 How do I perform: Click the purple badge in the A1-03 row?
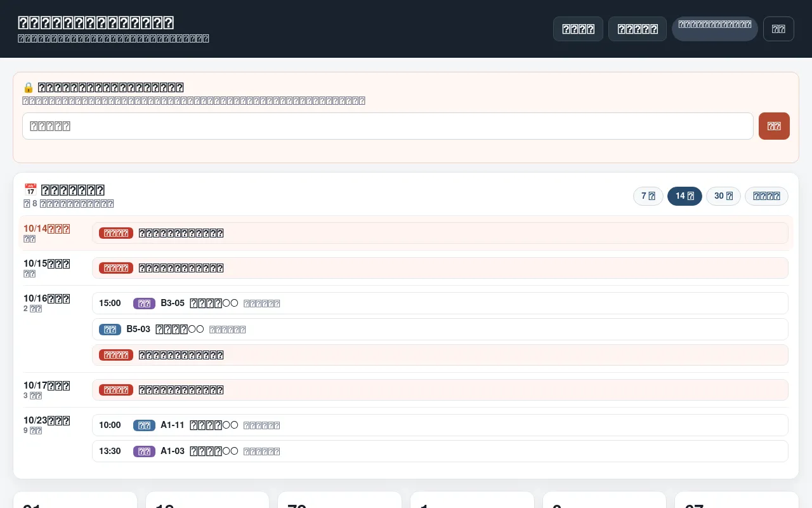[x=144, y=451]
